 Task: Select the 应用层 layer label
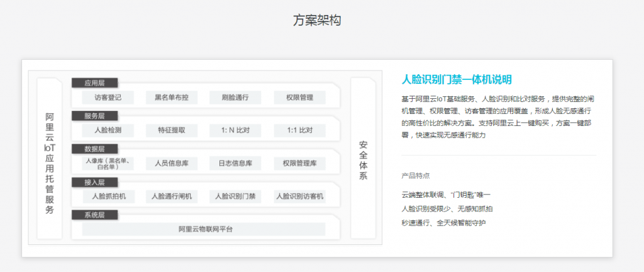94,82
